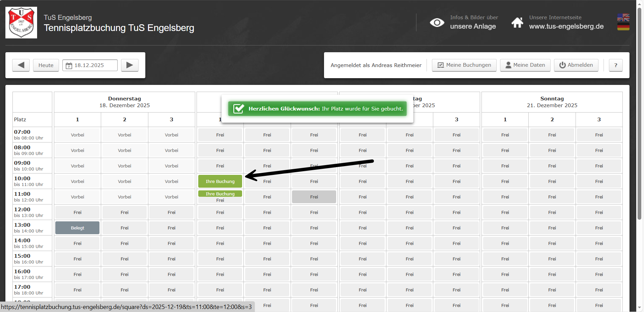Viewport: 644px width, 312px height.
Task: Switch language with the British flag icon
Action: pyautogui.click(x=623, y=18)
